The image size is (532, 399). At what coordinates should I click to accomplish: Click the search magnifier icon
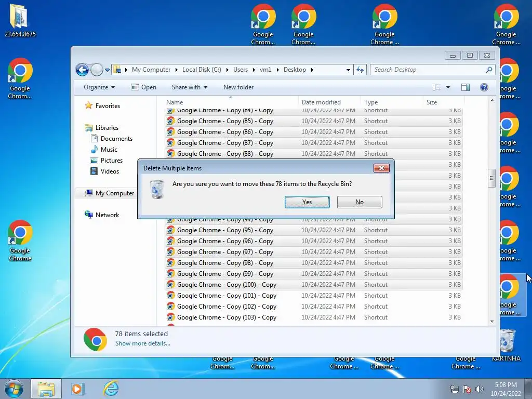(489, 70)
